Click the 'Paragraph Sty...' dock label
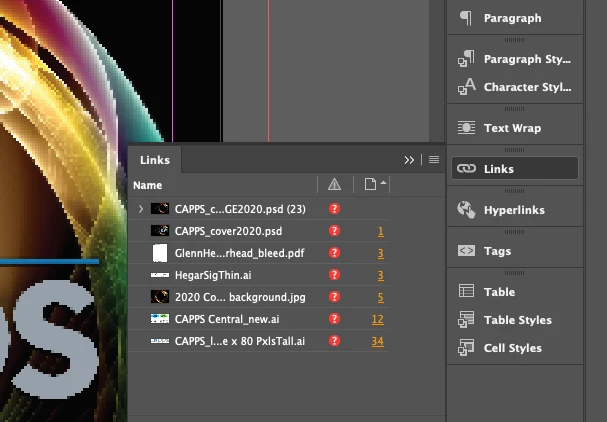Screen dimensions: 607x422 (527, 59)
